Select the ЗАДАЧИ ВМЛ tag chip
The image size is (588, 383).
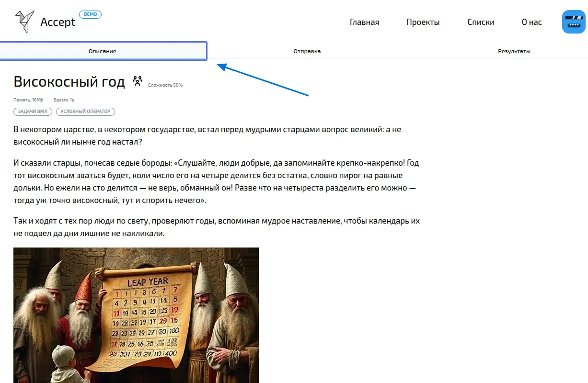click(32, 111)
